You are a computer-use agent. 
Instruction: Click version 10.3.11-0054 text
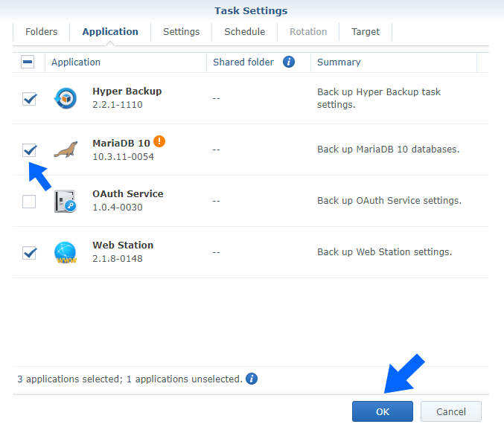123,157
